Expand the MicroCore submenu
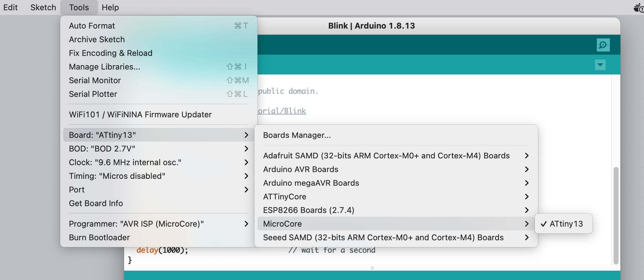The height and width of the screenshot is (280, 644). (396, 224)
